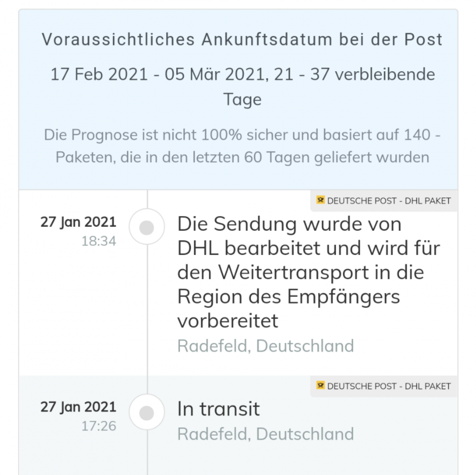Click the 27 Jan 2021 date beside 17:26
The height and width of the screenshot is (475, 476).
pos(78,407)
